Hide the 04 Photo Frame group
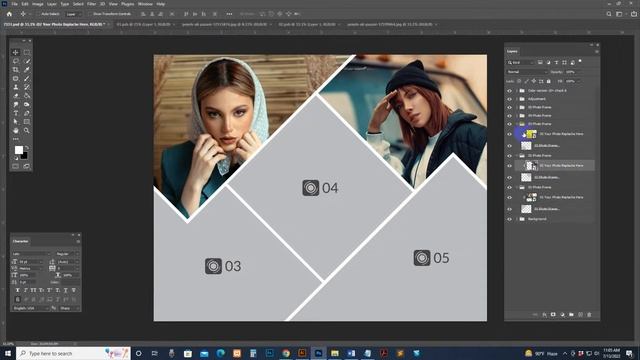 click(x=509, y=116)
